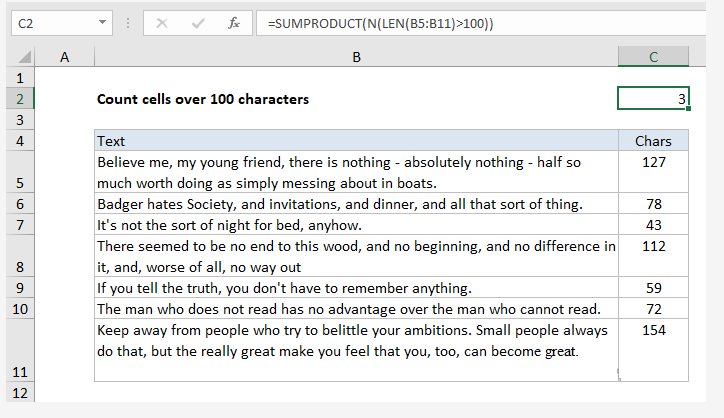Click the Enter checkmark icon in formula bar
Image resolution: width=724 pixels, height=418 pixels.
[198, 23]
